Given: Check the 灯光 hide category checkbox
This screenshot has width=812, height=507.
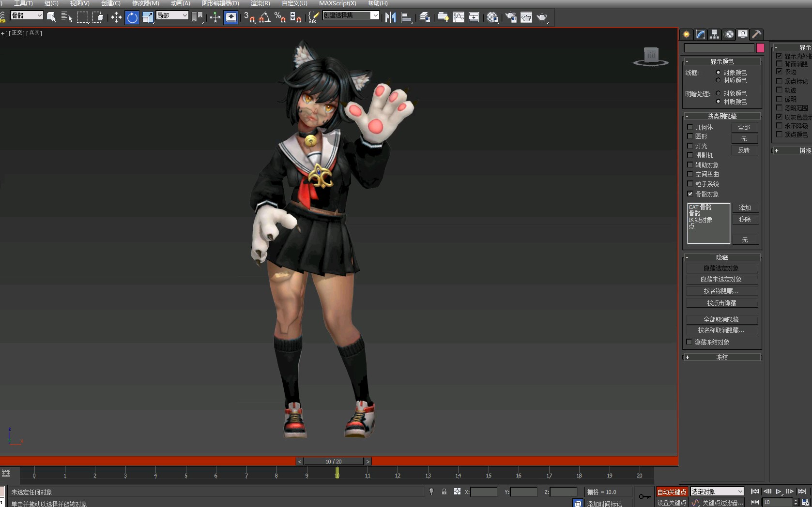Looking at the screenshot, I should (690, 146).
